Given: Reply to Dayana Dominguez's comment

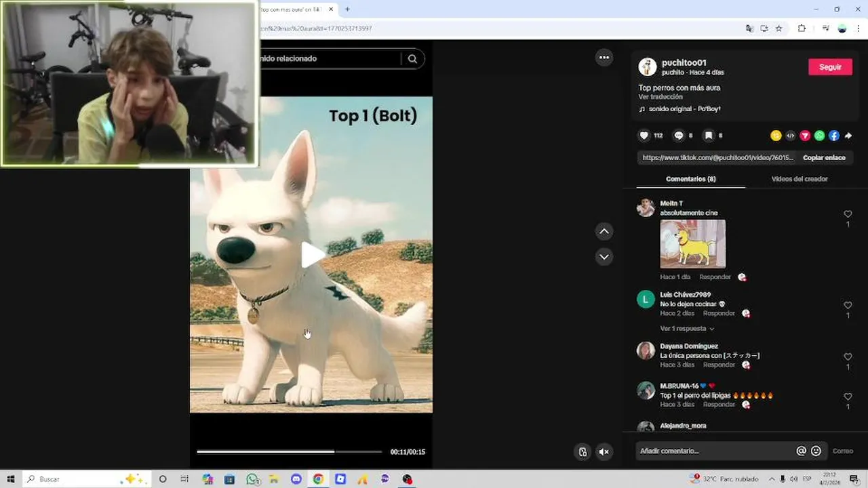Looking at the screenshot, I should pyautogui.click(x=719, y=365).
